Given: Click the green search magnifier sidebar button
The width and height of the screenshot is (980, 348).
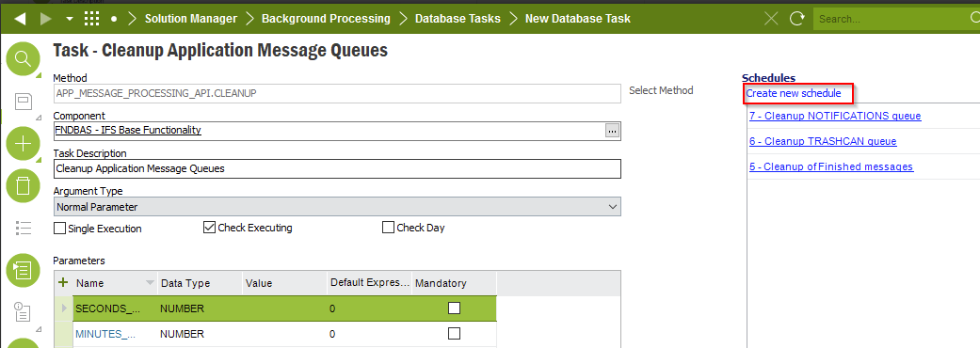Looking at the screenshot, I should [x=24, y=59].
